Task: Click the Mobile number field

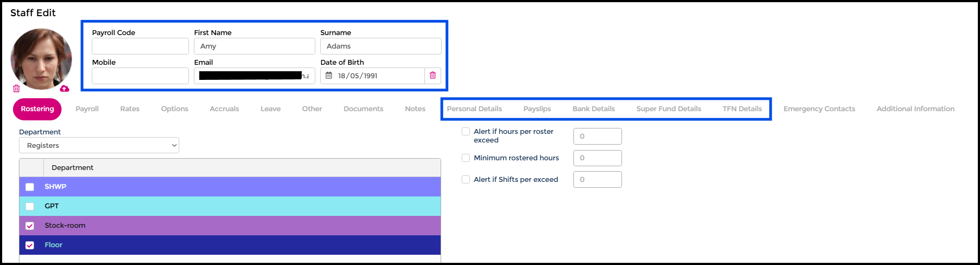Action: pos(140,76)
